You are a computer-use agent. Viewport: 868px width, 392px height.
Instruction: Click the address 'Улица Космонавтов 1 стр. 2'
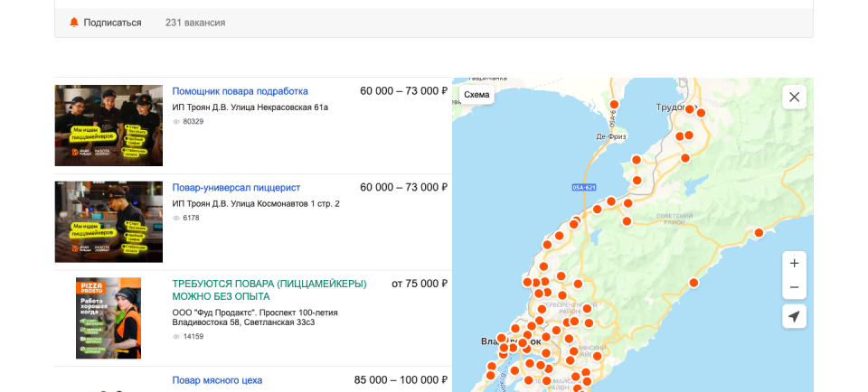coord(284,204)
